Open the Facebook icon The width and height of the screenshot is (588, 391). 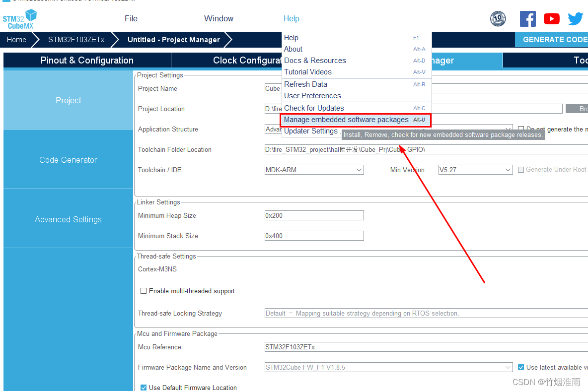coord(527,19)
